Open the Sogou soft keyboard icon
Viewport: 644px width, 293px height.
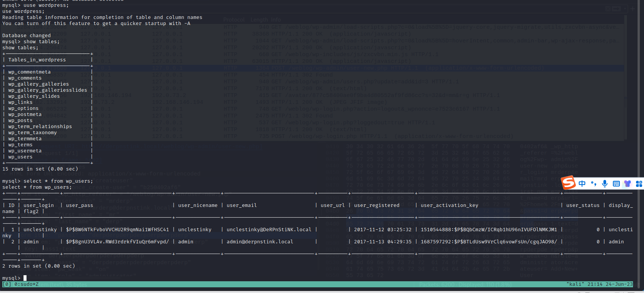[616, 184]
